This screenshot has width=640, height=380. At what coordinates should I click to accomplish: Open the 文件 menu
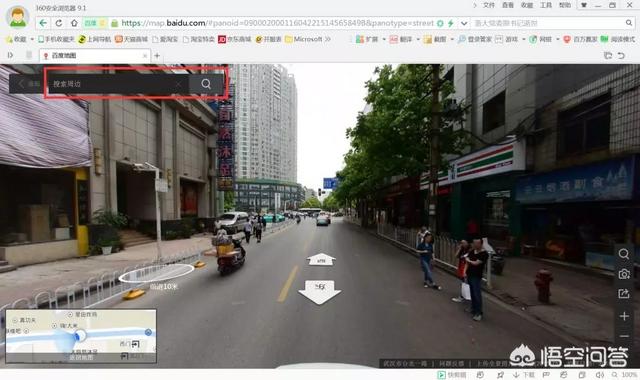[x=489, y=5]
